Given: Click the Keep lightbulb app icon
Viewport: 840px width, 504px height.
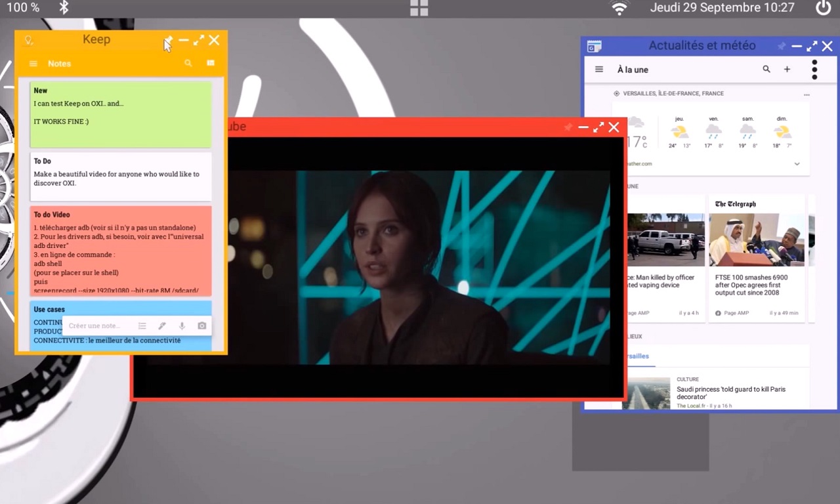Looking at the screenshot, I should point(28,40).
